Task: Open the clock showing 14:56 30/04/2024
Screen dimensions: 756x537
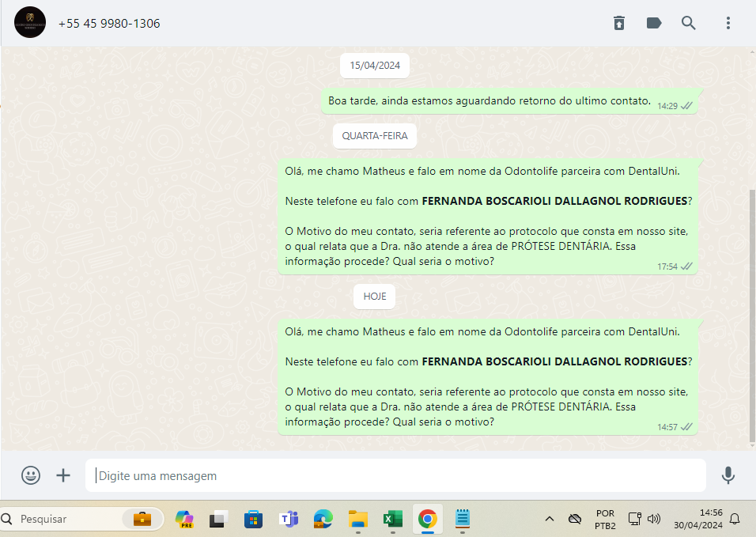Action: (x=698, y=519)
